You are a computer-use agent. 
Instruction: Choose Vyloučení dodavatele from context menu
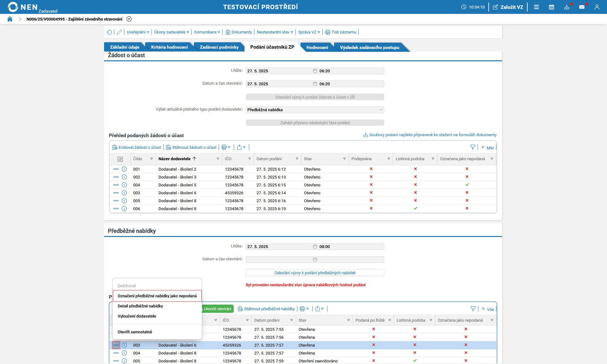pos(137,316)
